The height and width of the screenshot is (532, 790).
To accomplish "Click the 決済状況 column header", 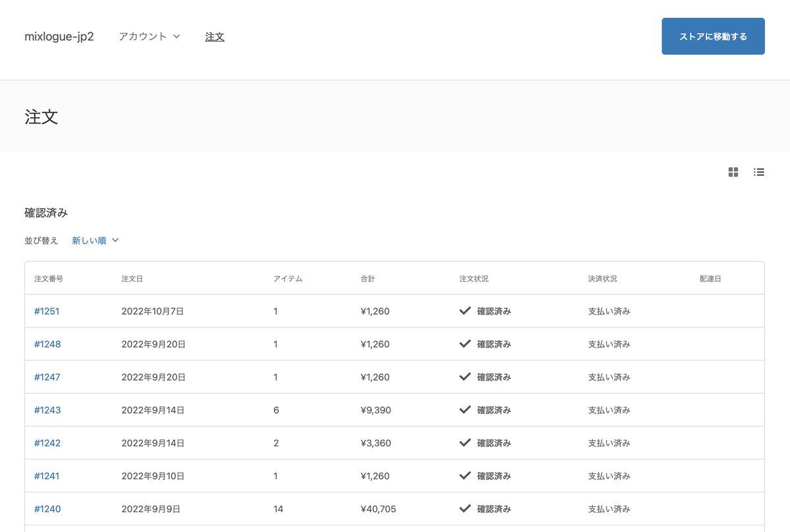I will pos(603,279).
